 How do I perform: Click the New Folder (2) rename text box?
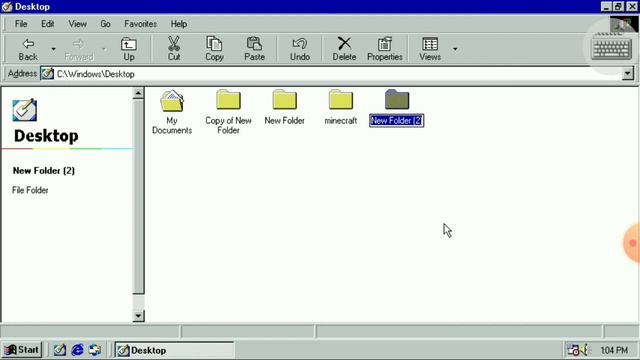point(397,120)
